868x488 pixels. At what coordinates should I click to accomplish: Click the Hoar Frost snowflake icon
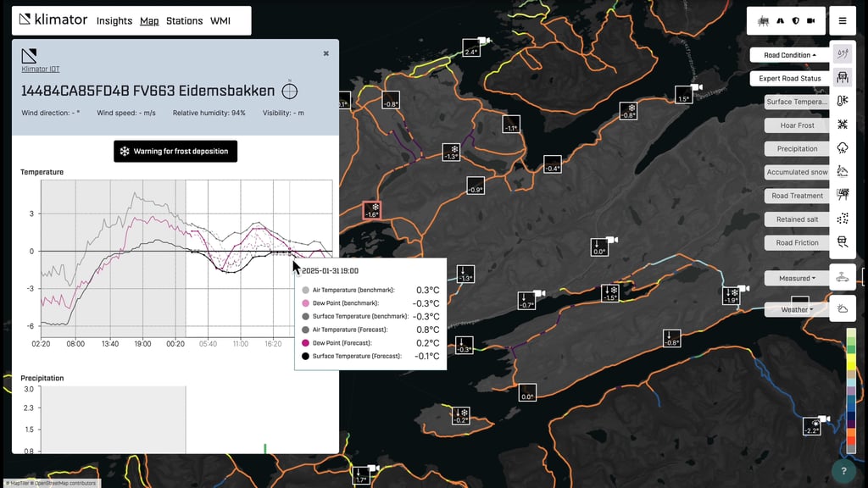(x=843, y=125)
